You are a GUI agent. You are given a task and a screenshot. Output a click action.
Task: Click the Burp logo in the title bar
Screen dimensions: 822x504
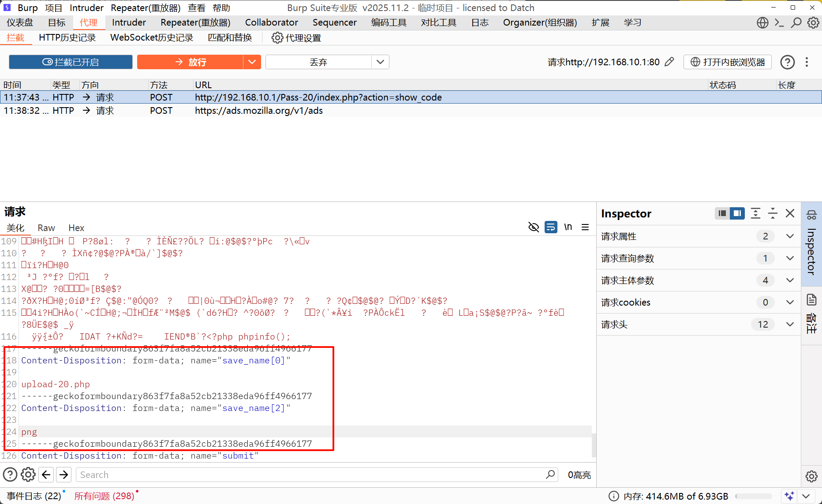(x=7, y=7)
